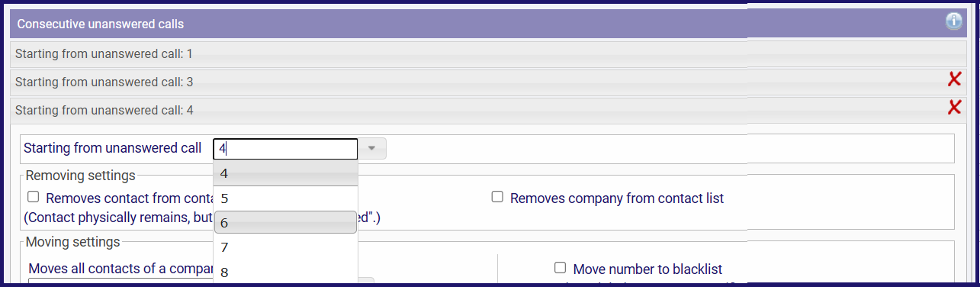Choose option 4 in the dropdown list
The height and width of the screenshot is (287, 980).
click(x=285, y=173)
